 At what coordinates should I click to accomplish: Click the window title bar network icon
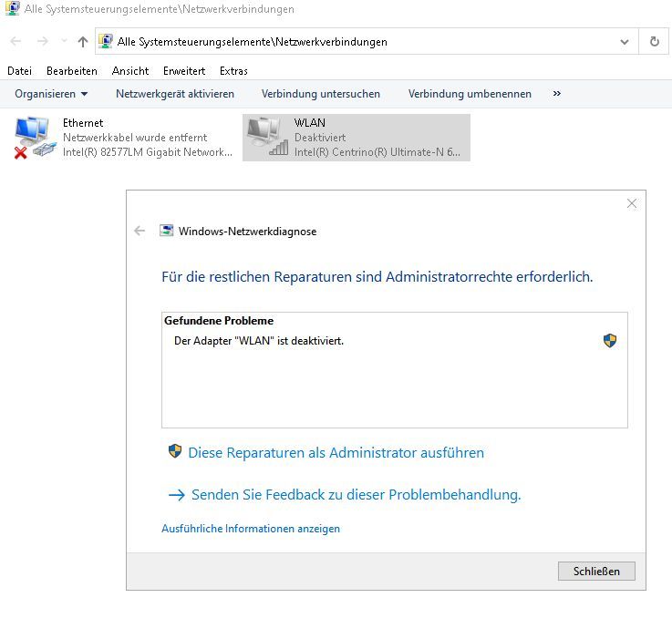coord(13,8)
